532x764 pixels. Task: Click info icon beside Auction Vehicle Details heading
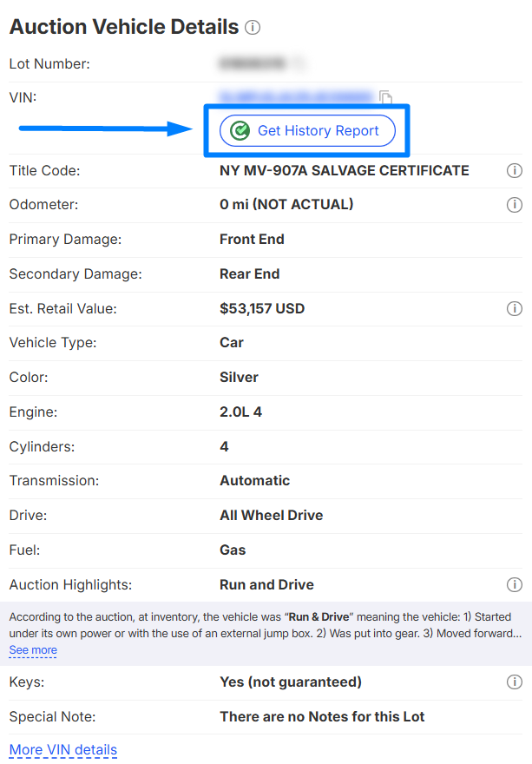[253, 28]
